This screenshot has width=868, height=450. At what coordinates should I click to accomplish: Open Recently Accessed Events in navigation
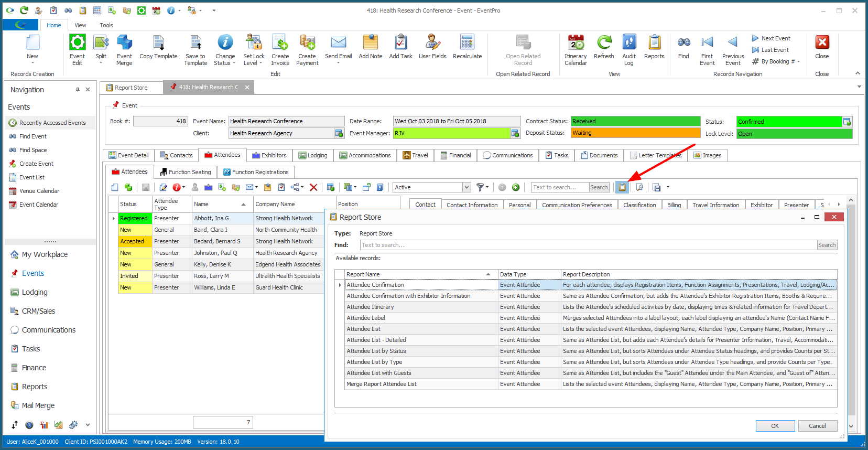[51, 123]
